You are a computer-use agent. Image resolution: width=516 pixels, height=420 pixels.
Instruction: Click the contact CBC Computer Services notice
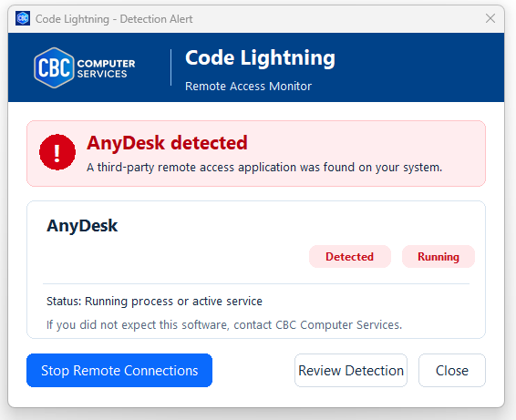[x=224, y=325]
